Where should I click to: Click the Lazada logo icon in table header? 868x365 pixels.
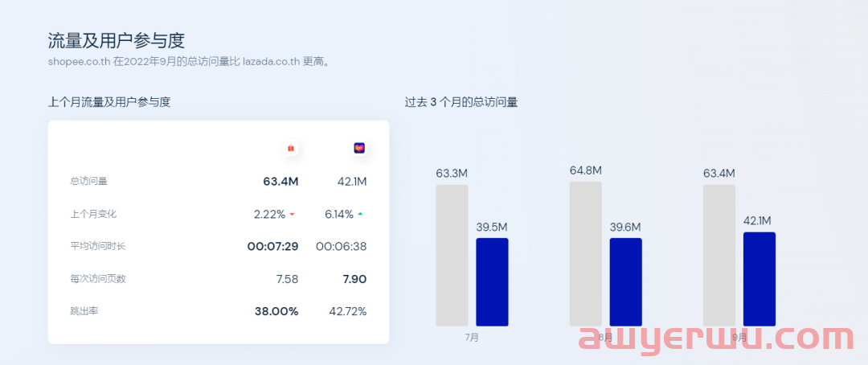(x=359, y=148)
